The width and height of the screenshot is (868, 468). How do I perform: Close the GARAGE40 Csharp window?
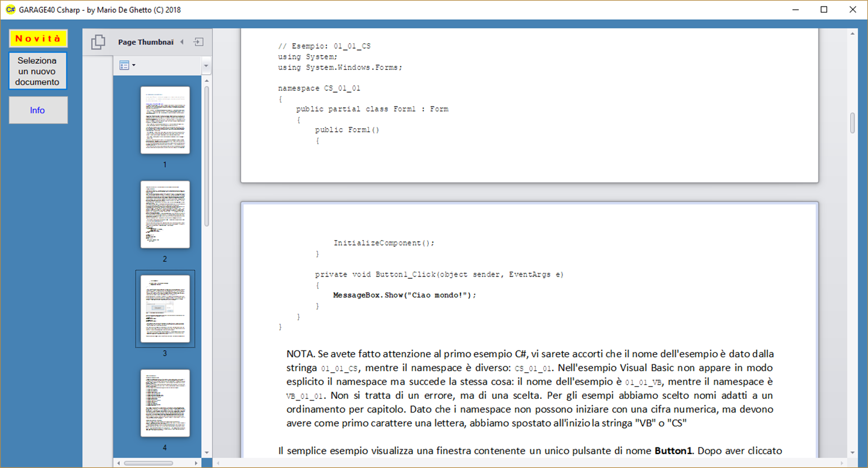[x=852, y=10]
